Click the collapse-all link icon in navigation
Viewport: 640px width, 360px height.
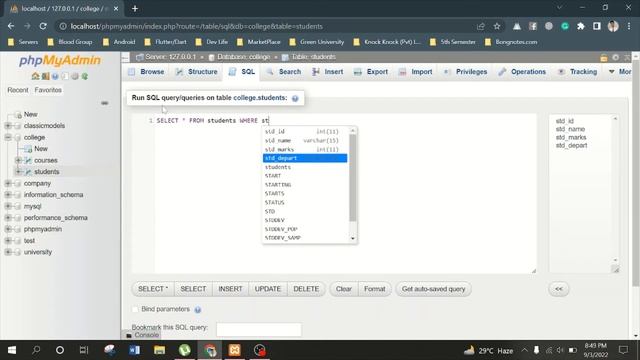104,103
